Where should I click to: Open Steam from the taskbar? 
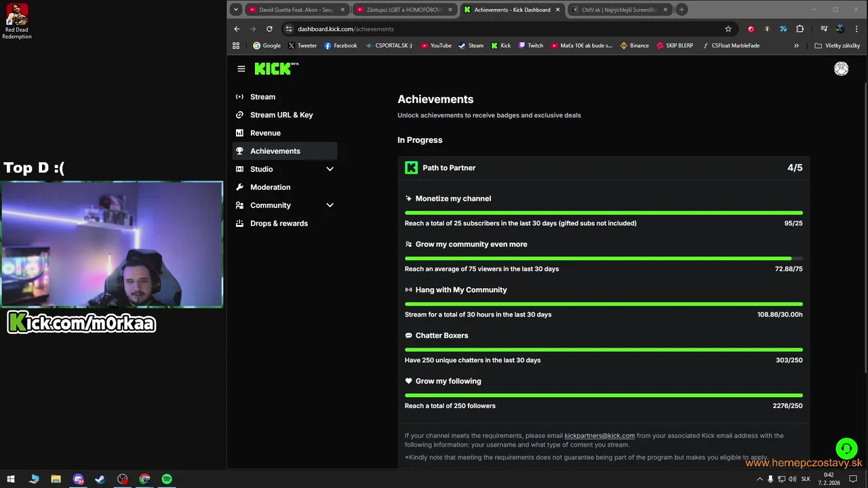pos(100,479)
